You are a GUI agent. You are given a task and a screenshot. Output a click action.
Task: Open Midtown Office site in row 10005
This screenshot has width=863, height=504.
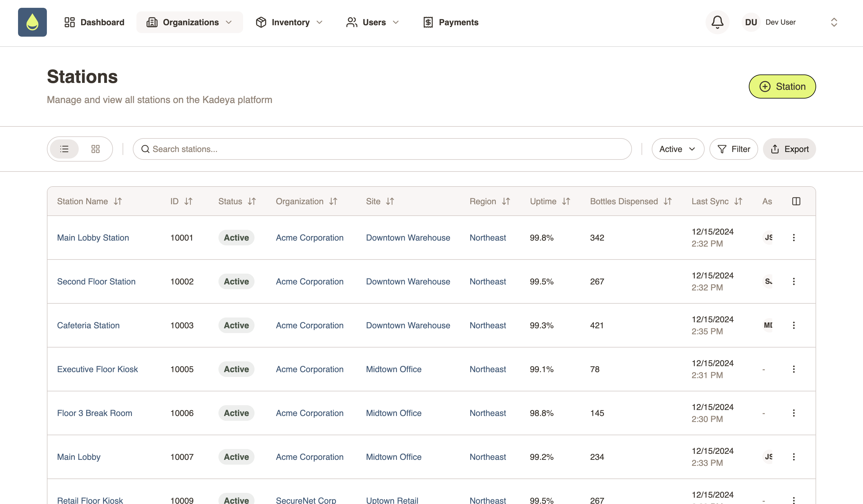(393, 369)
